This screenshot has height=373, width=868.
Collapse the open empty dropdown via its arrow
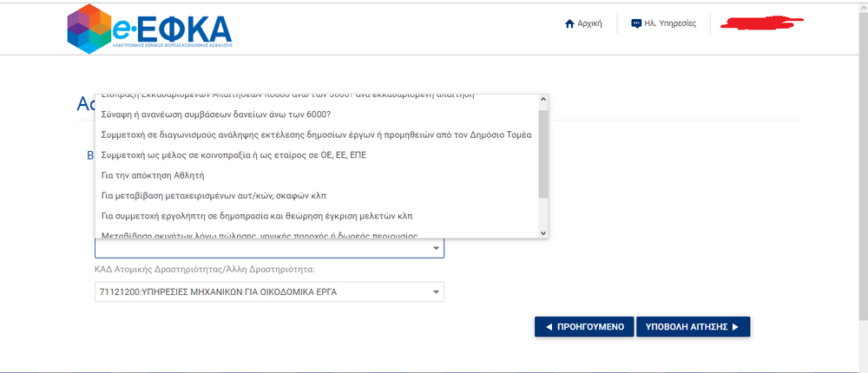435,250
